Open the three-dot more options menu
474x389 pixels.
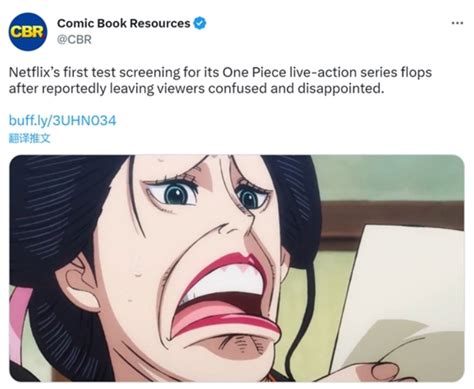pyautogui.click(x=457, y=23)
